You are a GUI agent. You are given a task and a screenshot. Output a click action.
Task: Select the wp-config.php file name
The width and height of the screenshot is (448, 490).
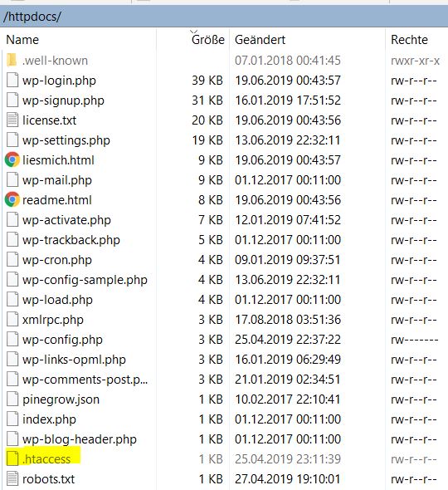62,340
